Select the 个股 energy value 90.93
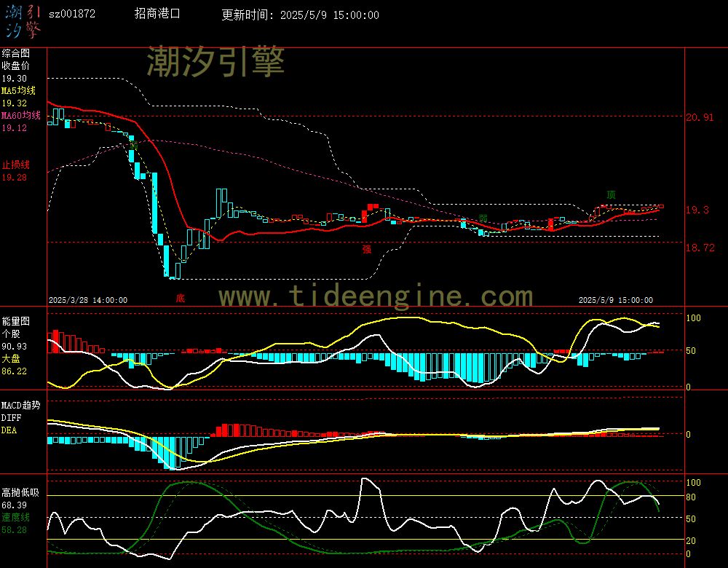The image size is (728, 568). [15, 347]
